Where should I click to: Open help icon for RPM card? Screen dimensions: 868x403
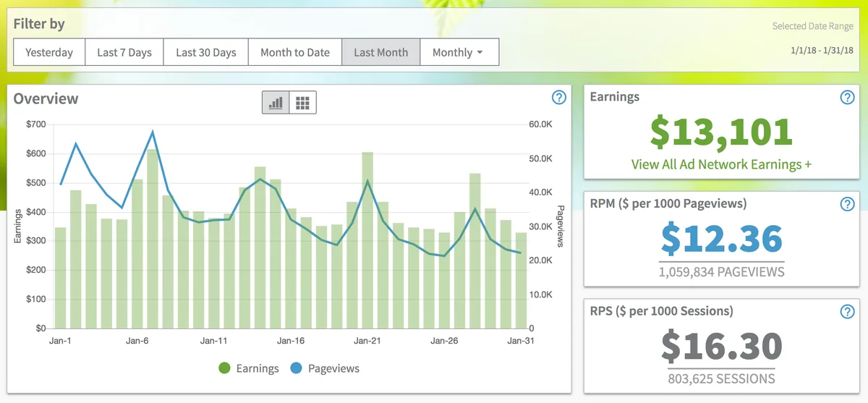coord(848,204)
